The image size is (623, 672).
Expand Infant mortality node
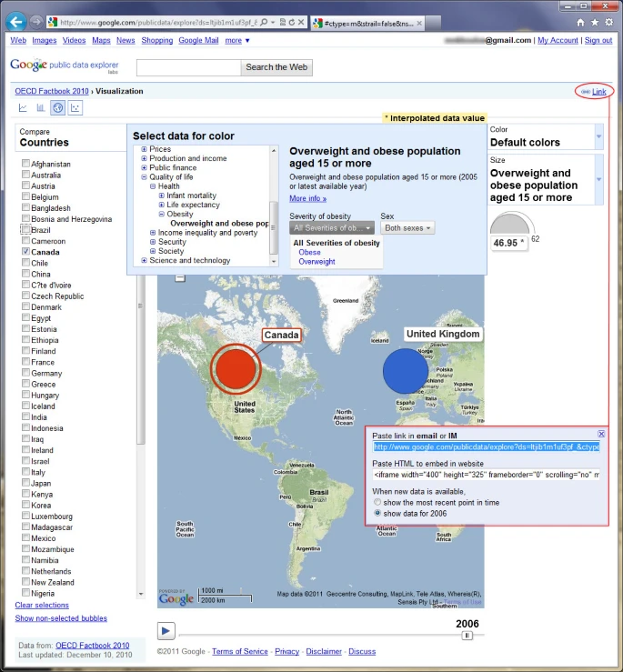pos(161,196)
